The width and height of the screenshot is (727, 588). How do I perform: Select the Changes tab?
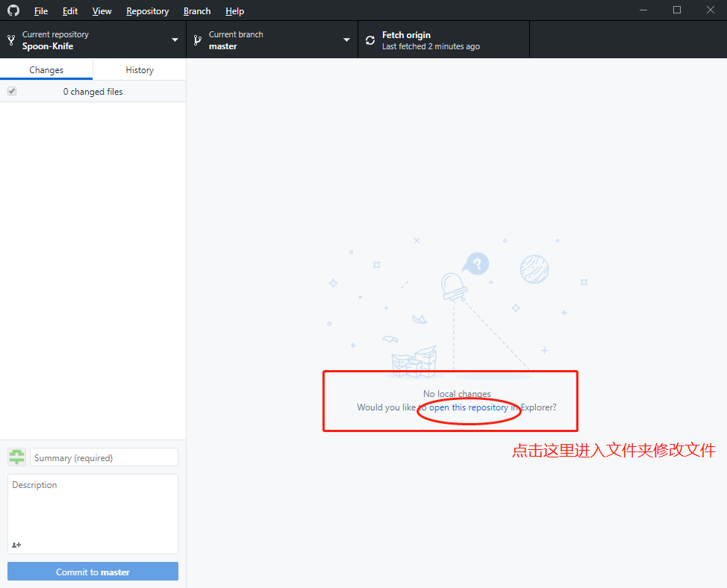pos(46,69)
